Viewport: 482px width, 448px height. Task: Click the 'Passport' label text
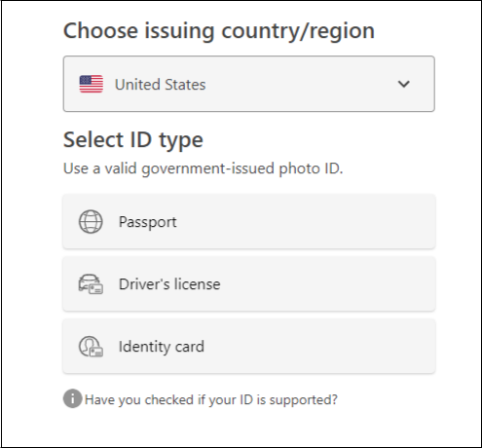pos(148,222)
